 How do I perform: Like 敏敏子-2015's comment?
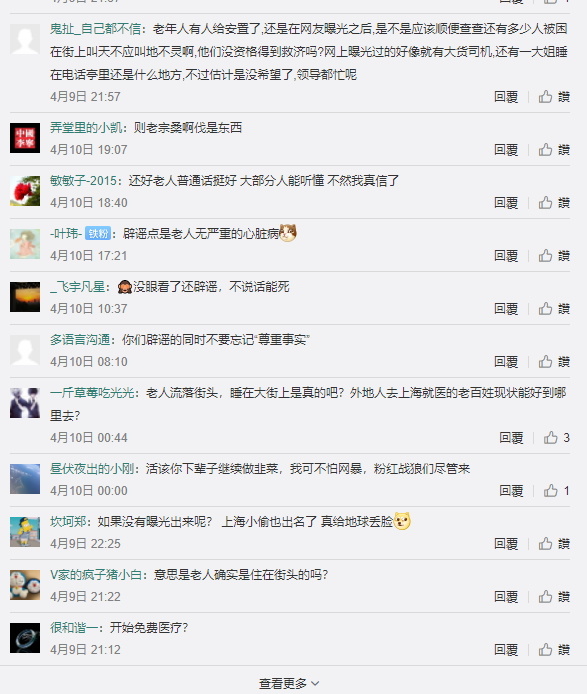point(554,203)
